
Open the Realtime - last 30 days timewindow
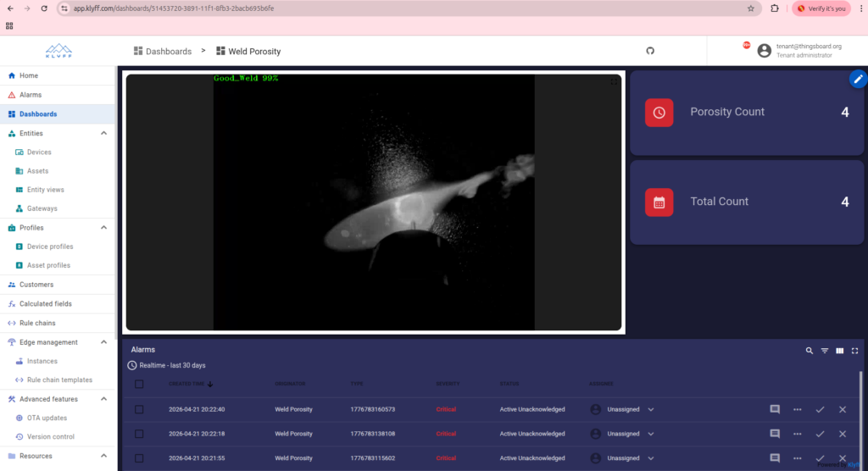pos(166,365)
